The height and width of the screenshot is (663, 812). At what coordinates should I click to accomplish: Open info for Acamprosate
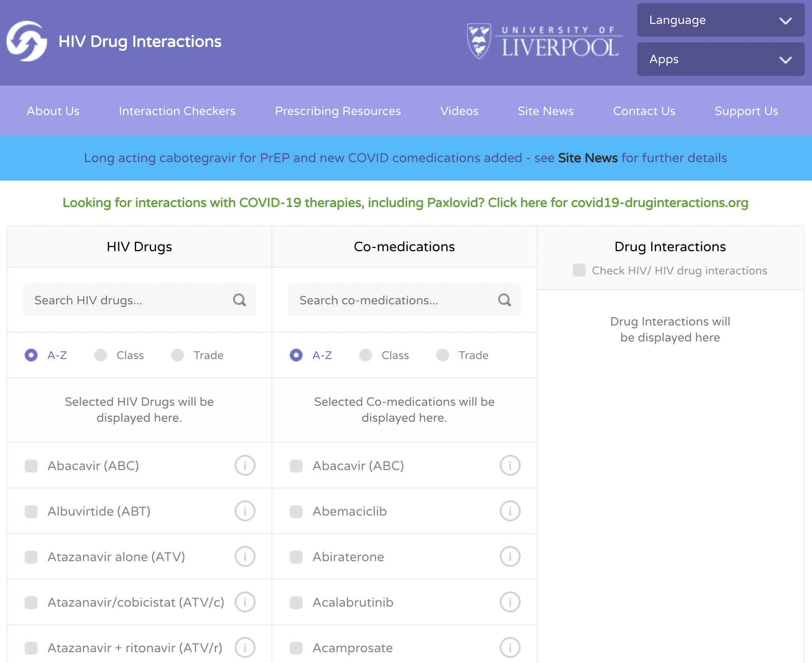(510, 647)
